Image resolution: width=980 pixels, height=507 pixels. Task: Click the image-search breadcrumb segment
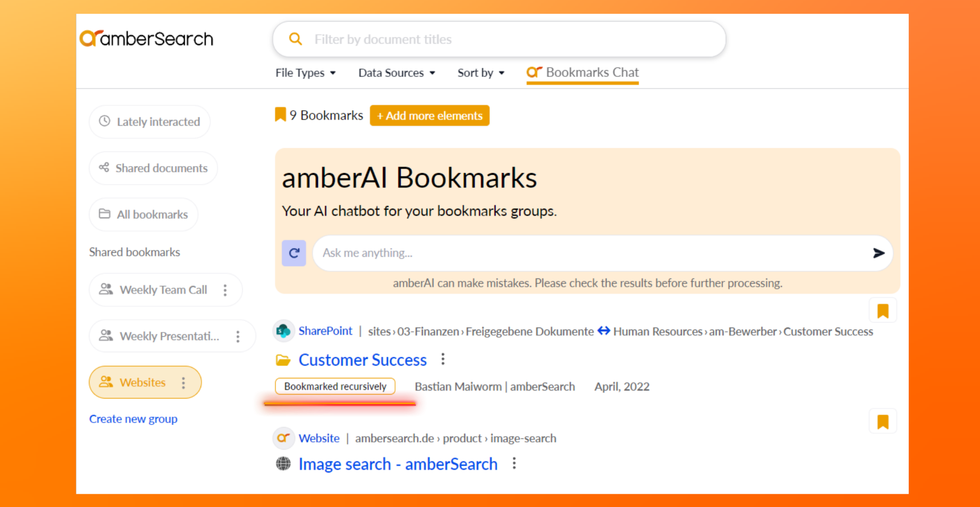[523, 438]
